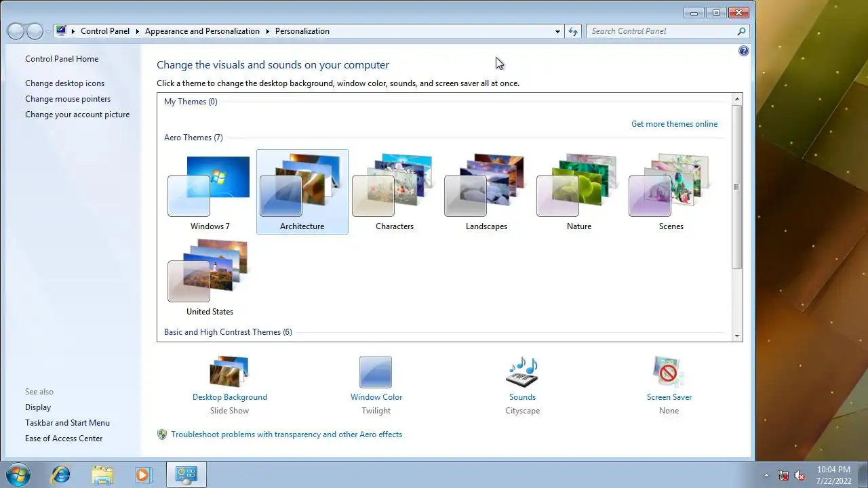The height and width of the screenshot is (488, 868).
Task: Show hidden tray icons arrow
Action: point(767,475)
